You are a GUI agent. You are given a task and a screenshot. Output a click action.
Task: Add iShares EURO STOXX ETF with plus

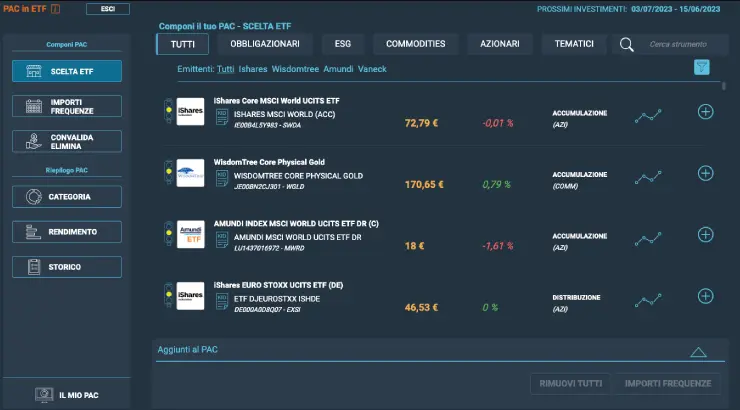point(706,296)
